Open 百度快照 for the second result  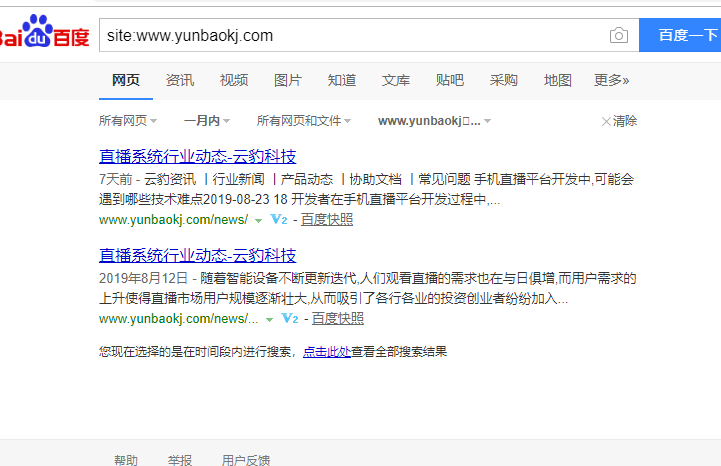coord(337,318)
